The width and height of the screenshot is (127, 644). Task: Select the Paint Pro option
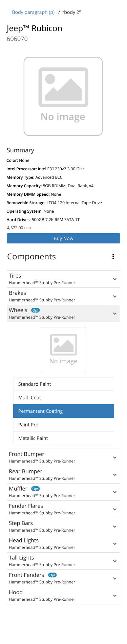click(x=64, y=425)
